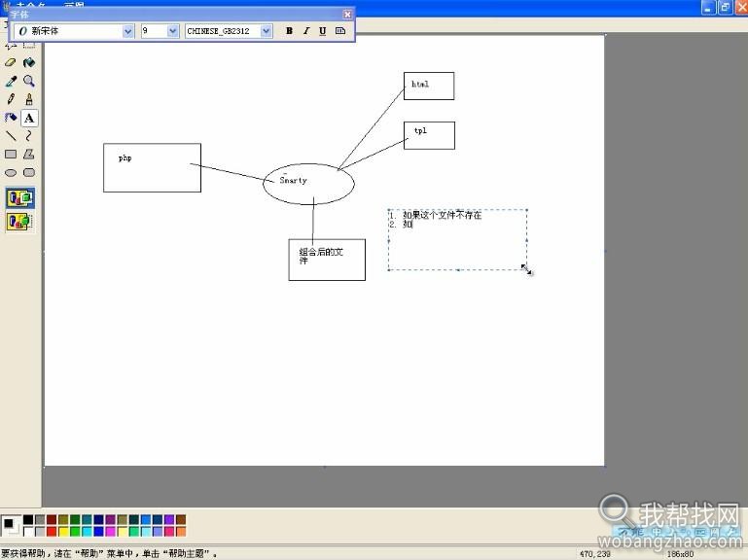Click the "html" label on canvas

[x=420, y=84]
